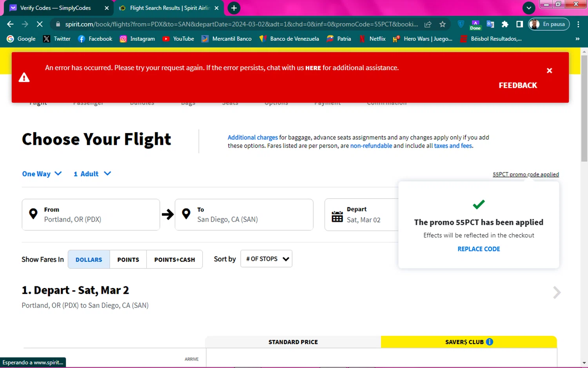588x368 pixels.
Task: Open the Chrome three-dot menu
Action: pos(578,24)
